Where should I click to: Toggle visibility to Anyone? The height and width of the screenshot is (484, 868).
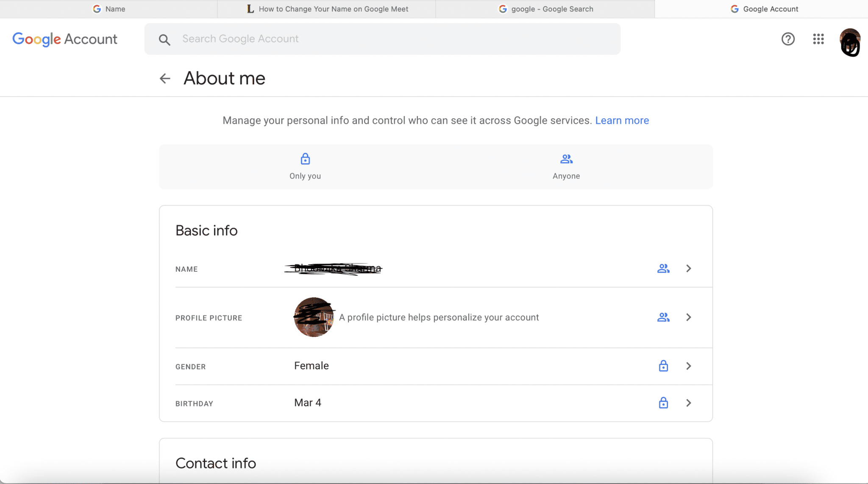click(566, 166)
